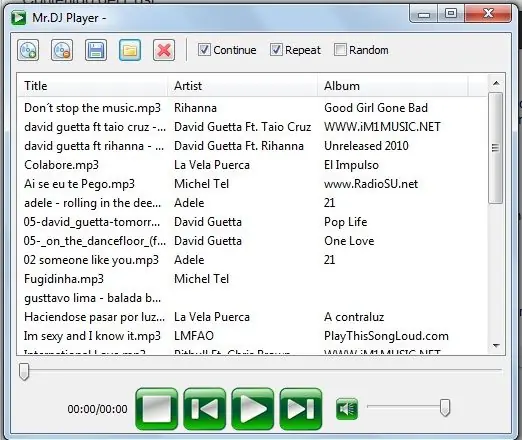
Task: Mute audio using the green speaker icon
Action: click(347, 409)
